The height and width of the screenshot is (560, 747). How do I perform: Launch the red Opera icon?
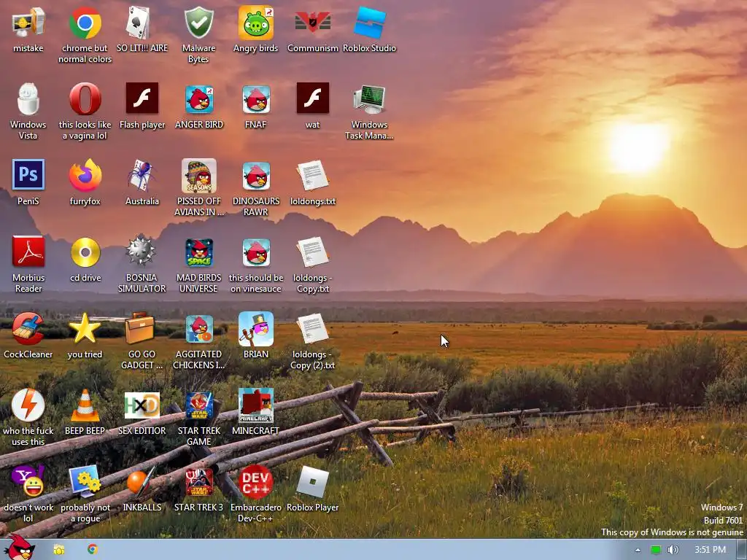(85, 99)
